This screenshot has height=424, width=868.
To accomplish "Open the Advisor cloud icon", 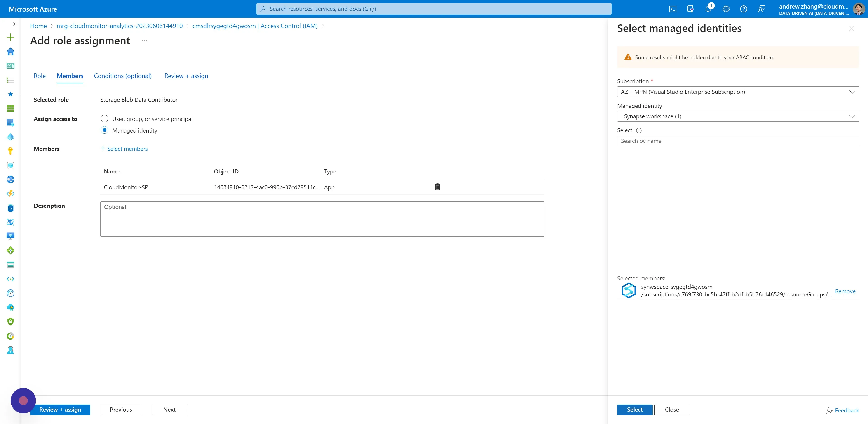I will (10, 307).
